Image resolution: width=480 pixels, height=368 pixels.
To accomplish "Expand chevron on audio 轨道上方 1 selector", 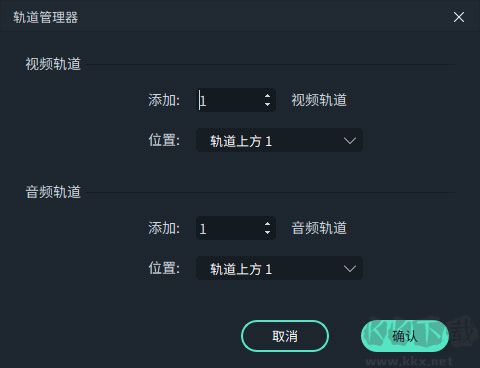I will point(350,269).
